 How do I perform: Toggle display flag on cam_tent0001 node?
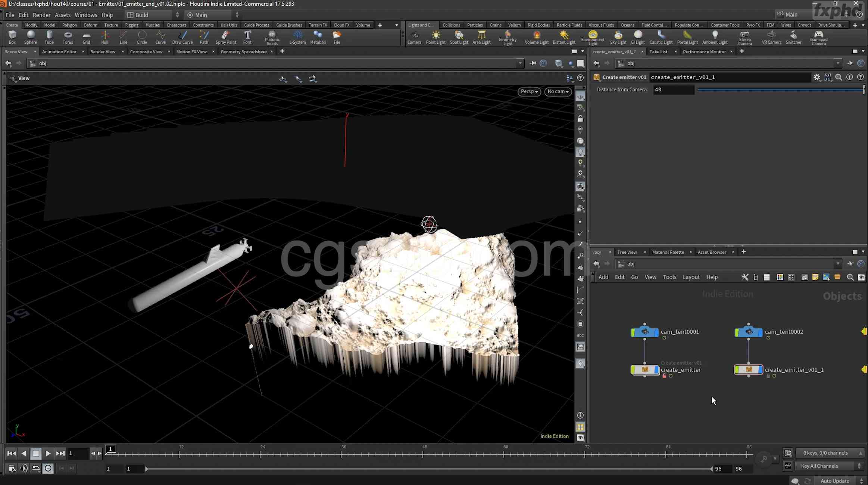pos(656,332)
